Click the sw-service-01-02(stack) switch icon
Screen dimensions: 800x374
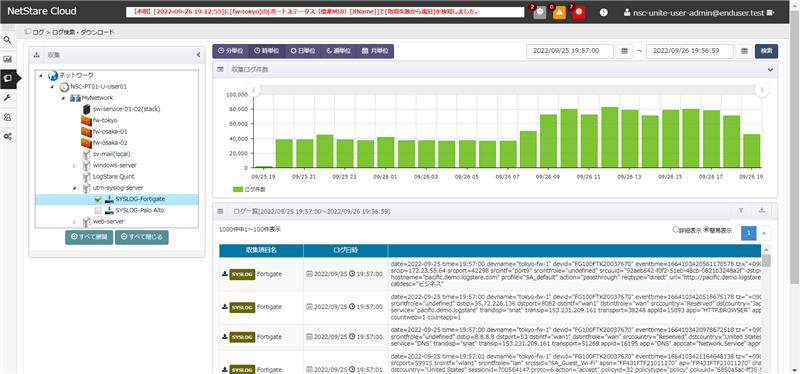(x=86, y=109)
